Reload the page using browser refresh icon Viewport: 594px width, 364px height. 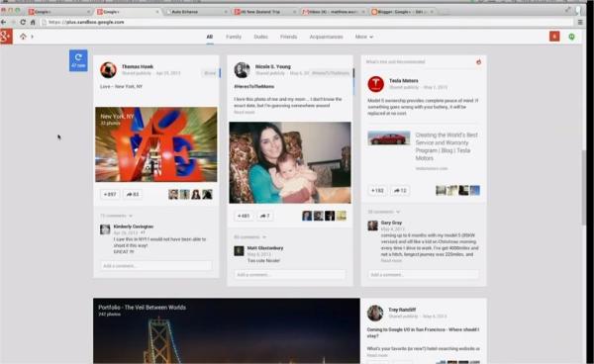click(23, 22)
